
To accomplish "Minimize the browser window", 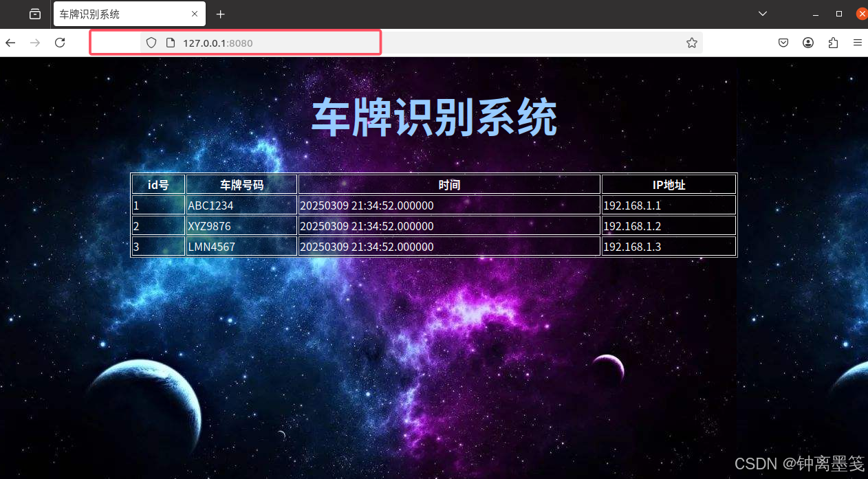I will (816, 14).
